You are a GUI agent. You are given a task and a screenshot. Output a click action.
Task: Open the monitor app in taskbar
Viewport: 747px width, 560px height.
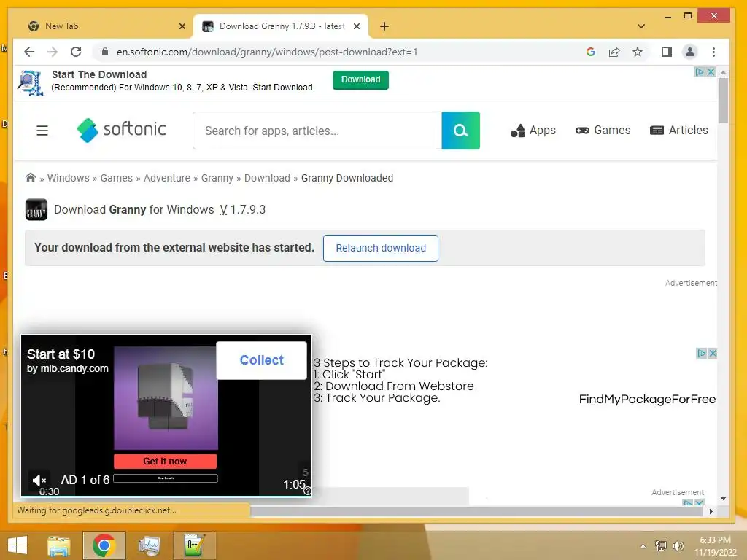pos(149,545)
